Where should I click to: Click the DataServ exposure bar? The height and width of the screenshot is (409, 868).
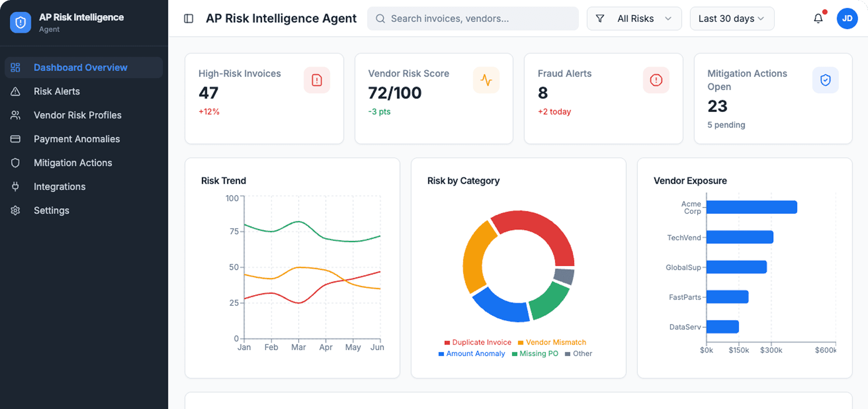[722, 327]
